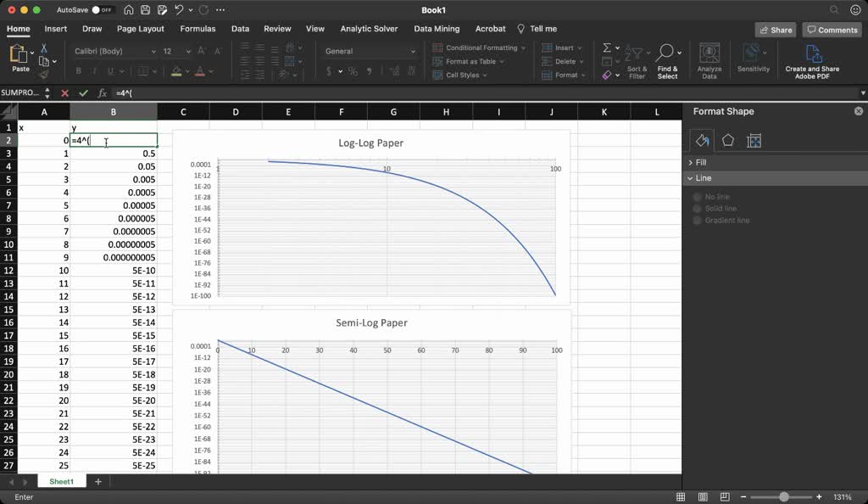Open the Data Mining ribbon tab

437,28
